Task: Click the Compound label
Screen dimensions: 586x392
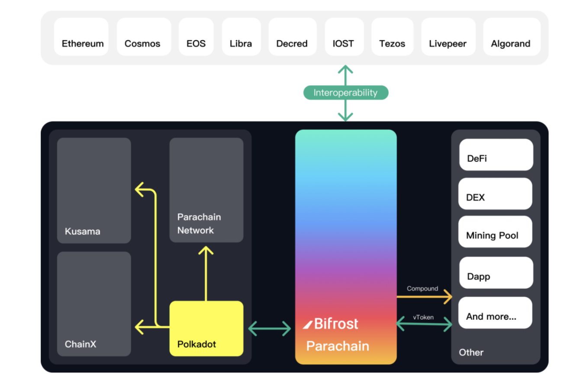Action: point(422,289)
